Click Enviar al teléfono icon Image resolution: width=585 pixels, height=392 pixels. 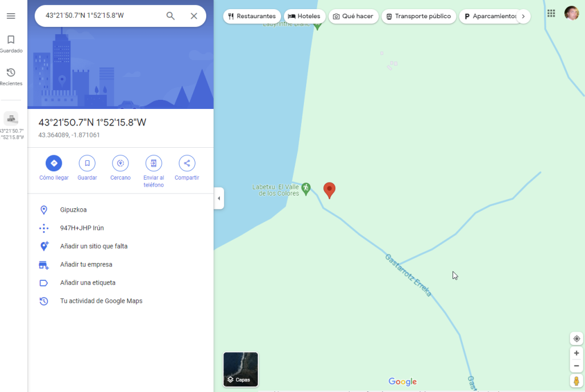point(153,163)
